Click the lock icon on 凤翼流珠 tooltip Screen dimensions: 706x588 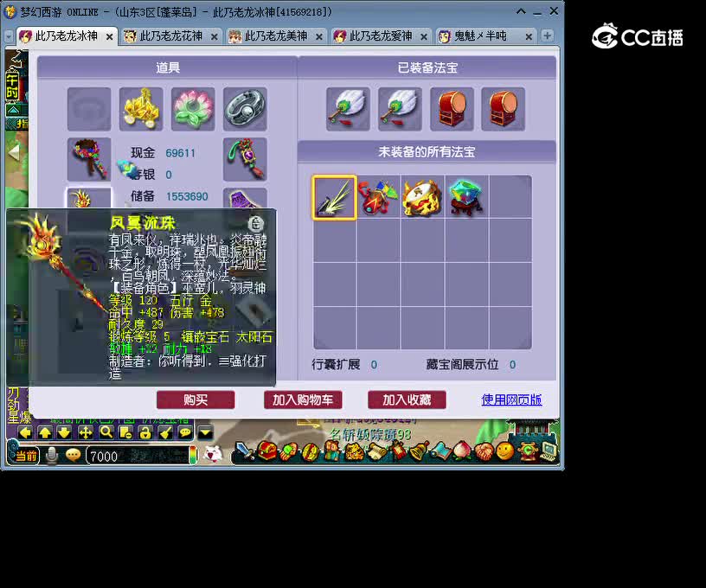pyautogui.click(x=255, y=223)
